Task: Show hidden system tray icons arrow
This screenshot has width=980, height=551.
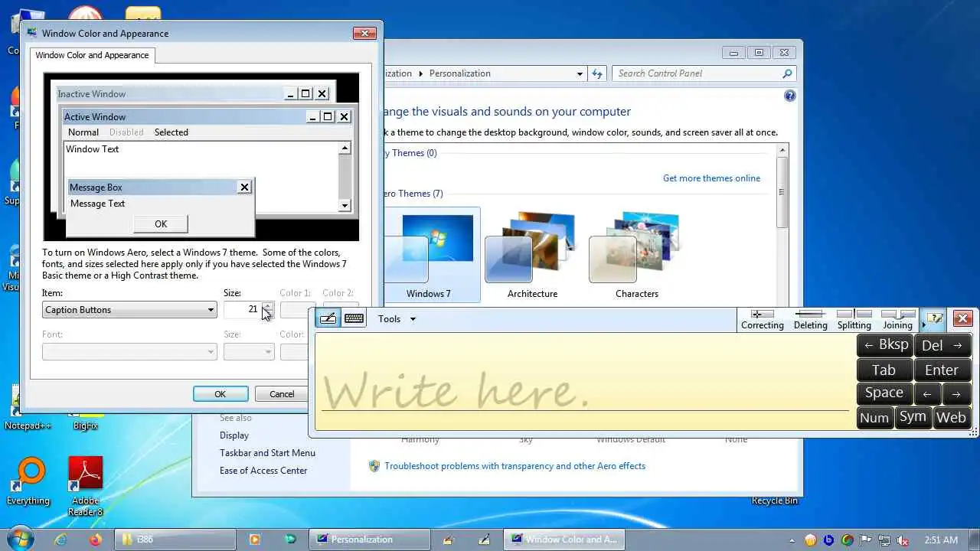Action: 793,540
